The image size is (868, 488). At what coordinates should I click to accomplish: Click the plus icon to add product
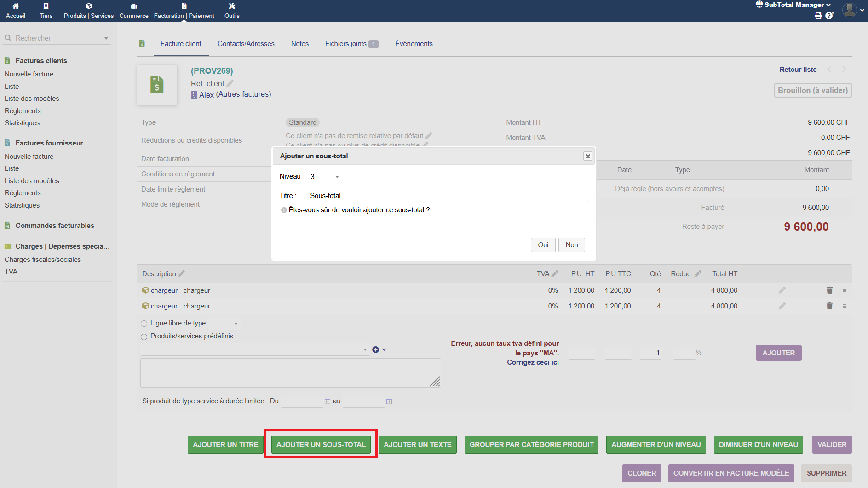click(x=376, y=350)
